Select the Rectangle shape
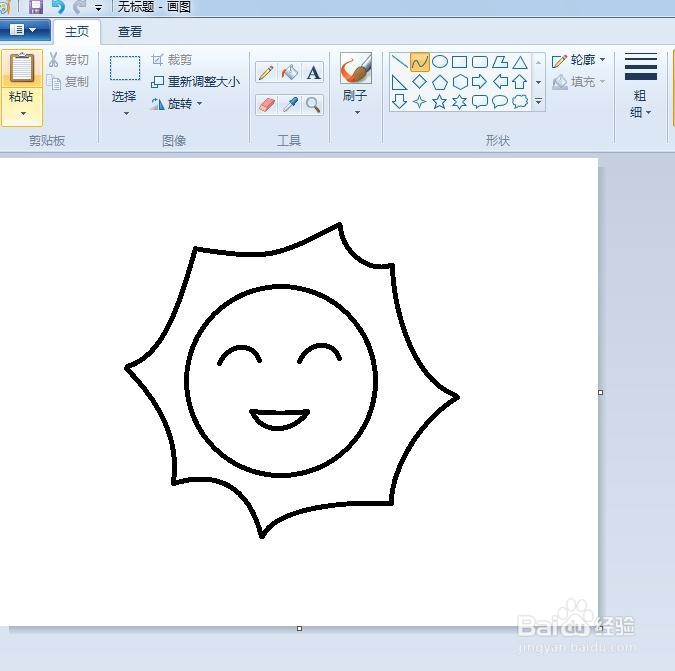 coord(459,62)
